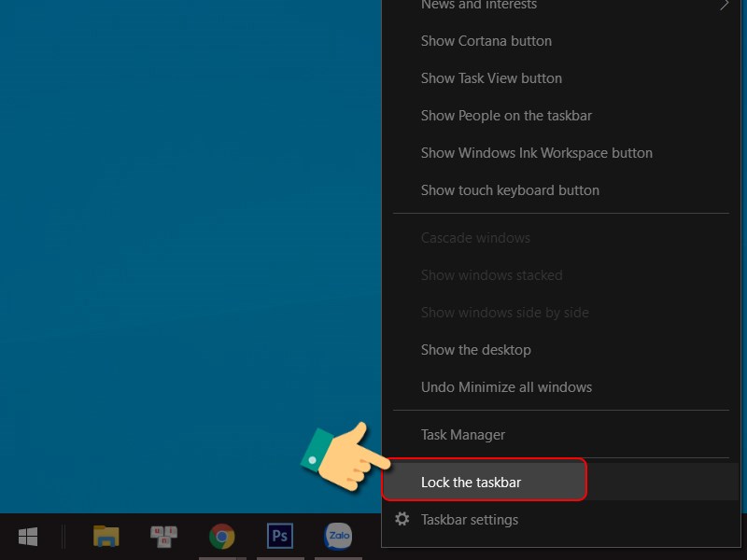Toggle Show Cortana button
The image size is (747, 560).
[486, 41]
